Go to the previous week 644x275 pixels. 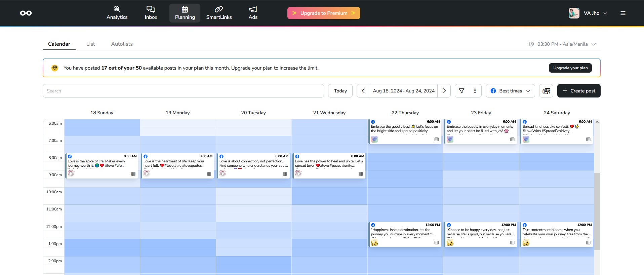tap(363, 91)
